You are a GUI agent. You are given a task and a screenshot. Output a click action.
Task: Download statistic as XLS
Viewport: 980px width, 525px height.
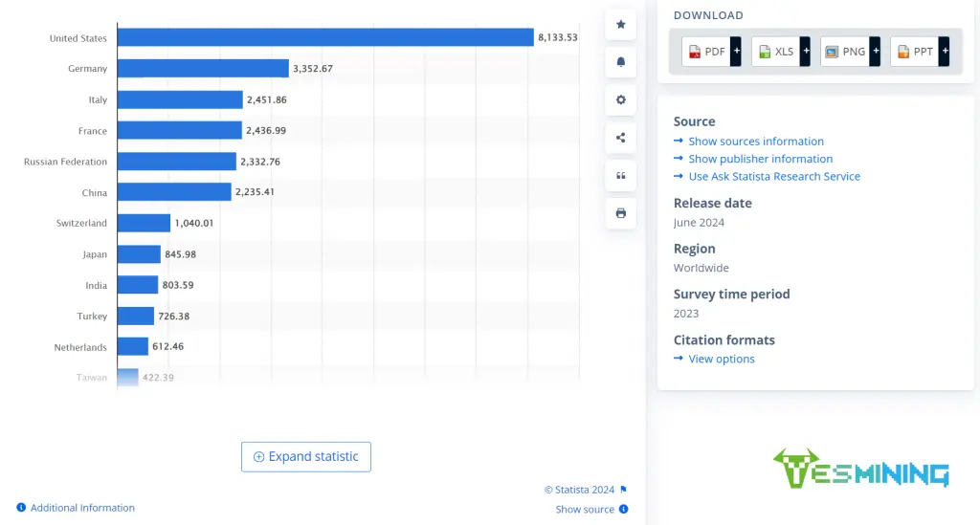[781, 52]
